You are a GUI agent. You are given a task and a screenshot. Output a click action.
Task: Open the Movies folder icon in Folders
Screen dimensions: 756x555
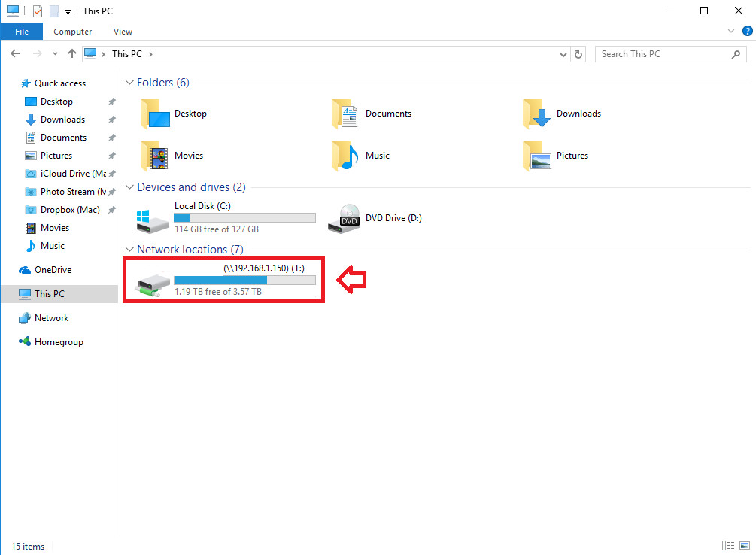154,156
